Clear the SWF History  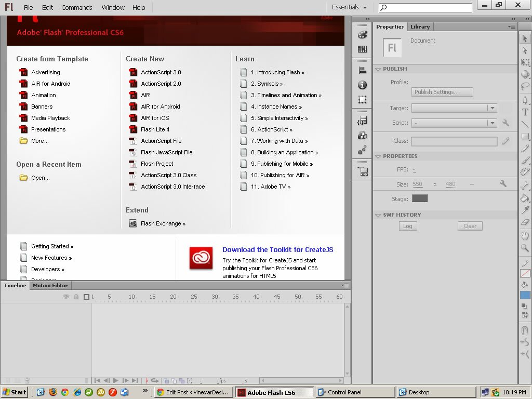point(470,226)
